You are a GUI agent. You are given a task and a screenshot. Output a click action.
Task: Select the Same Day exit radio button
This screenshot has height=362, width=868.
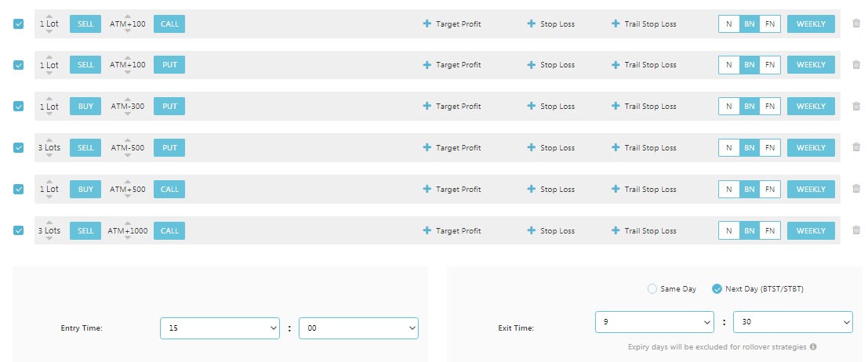[x=652, y=289]
